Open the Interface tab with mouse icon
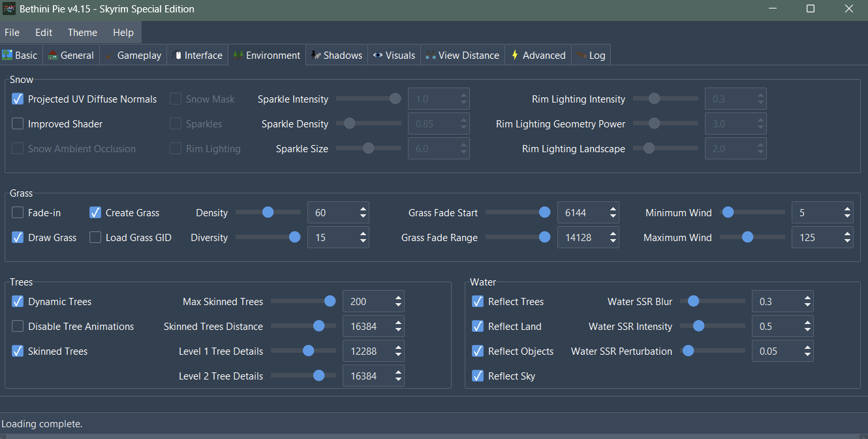Image resolution: width=868 pixels, height=439 pixels. (197, 56)
